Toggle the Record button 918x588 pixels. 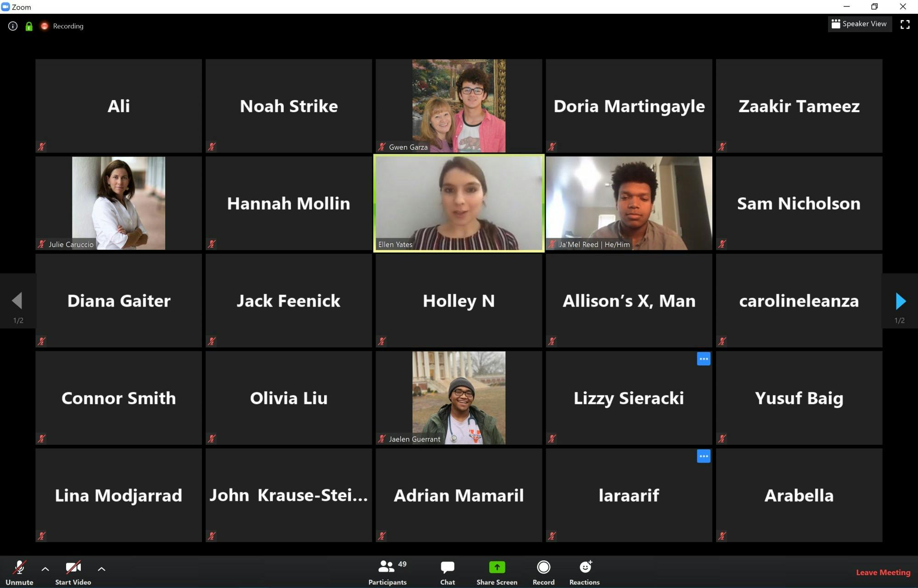[x=543, y=571]
